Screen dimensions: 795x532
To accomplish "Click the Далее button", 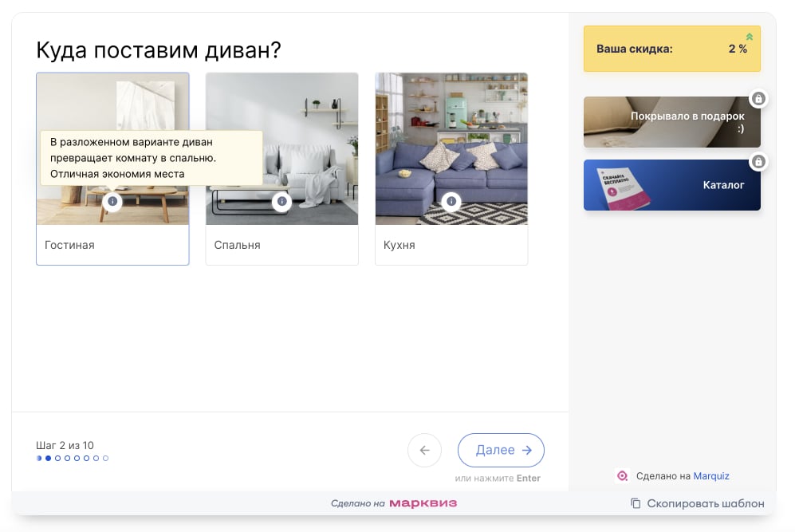I will click(501, 450).
